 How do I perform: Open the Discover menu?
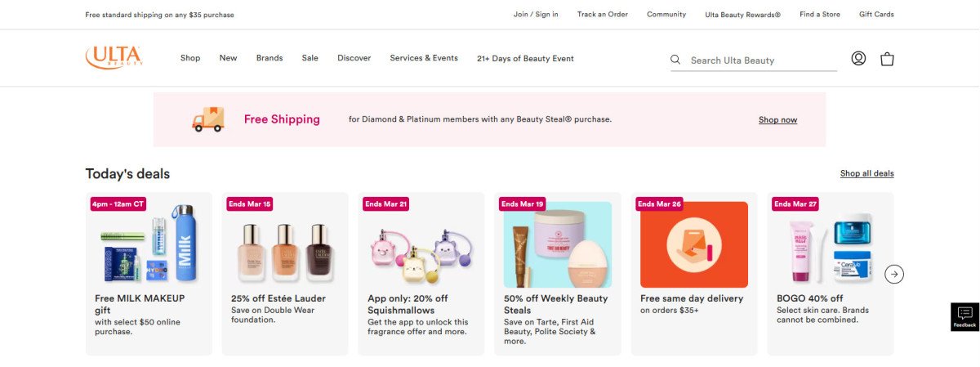point(354,58)
